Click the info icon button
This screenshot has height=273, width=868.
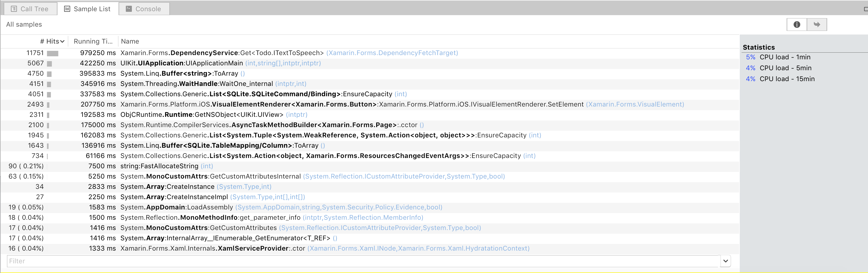tap(797, 25)
